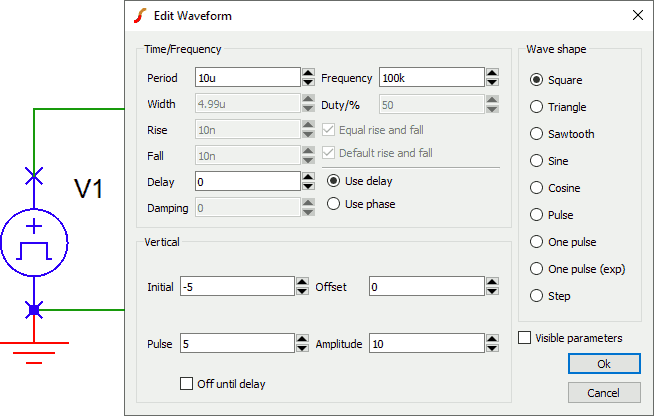Tick the Off until delay checkbox
This screenshot has height=416, width=654.
click(x=185, y=383)
